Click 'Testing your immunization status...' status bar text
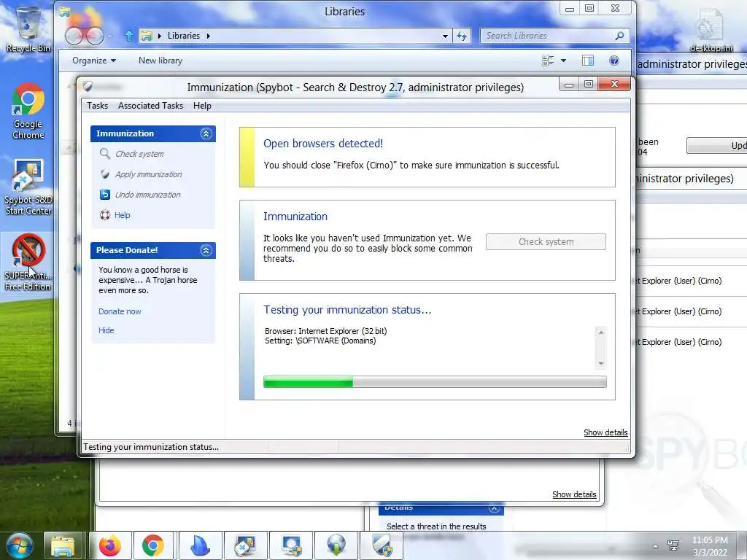The height and width of the screenshot is (560, 747). pos(151,447)
